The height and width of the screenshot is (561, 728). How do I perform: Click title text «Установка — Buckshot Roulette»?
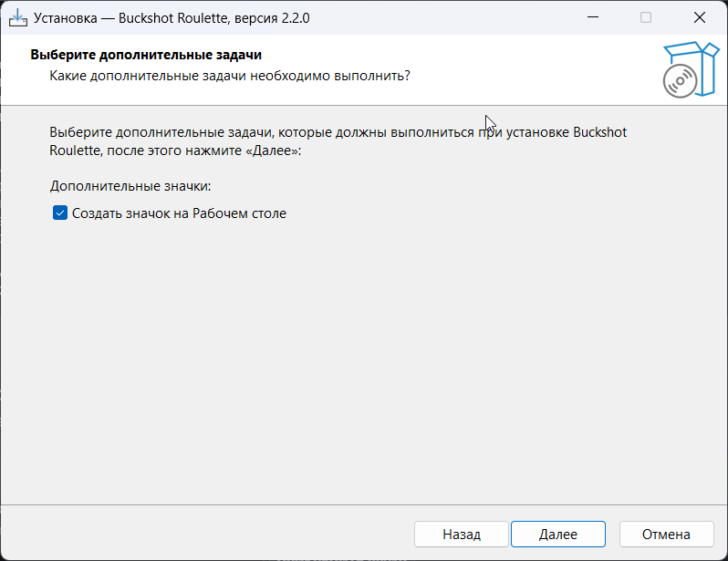(x=130, y=18)
